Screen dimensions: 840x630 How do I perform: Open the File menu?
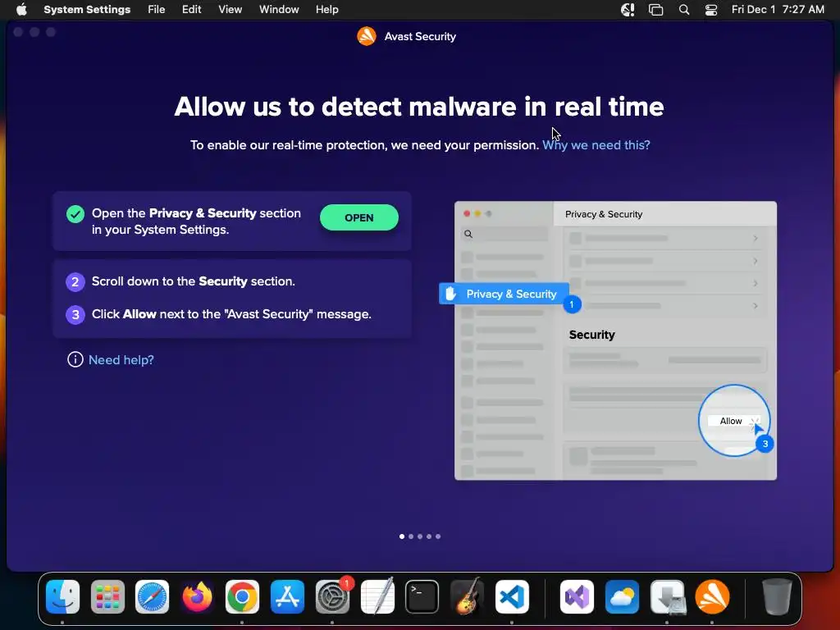click(x=157, y=10)
